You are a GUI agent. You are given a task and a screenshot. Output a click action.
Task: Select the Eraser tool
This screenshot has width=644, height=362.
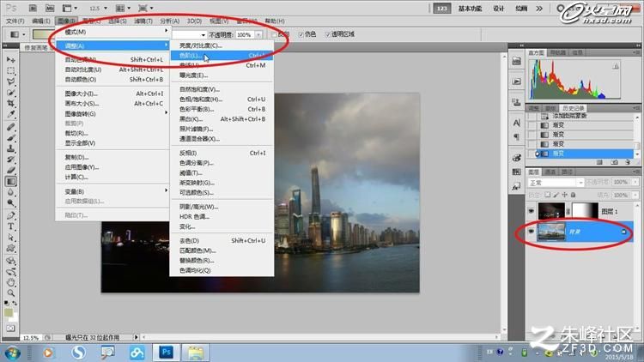(10, 170)
